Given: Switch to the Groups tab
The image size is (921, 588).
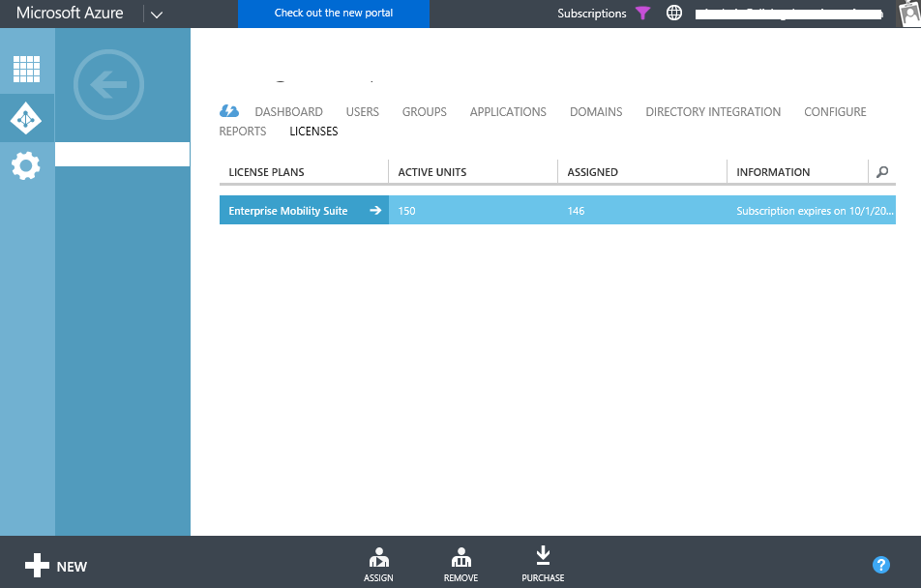Looking at the screenshot, I should point(424,111).
